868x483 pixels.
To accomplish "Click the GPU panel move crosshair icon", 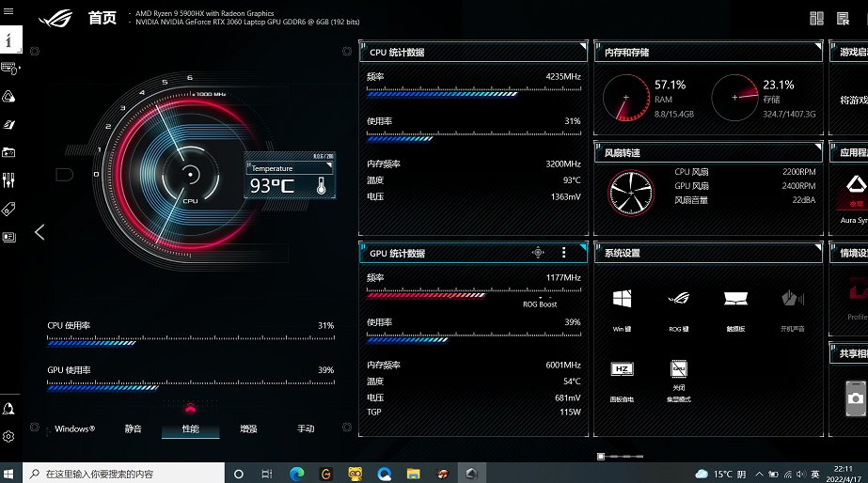I will pyautogui.click(x=538, y=253).
